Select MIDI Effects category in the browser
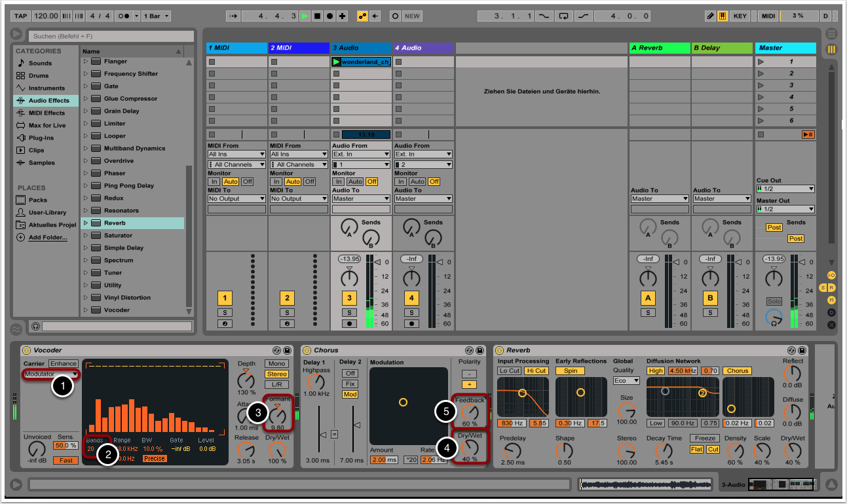 tap(46, 113)
